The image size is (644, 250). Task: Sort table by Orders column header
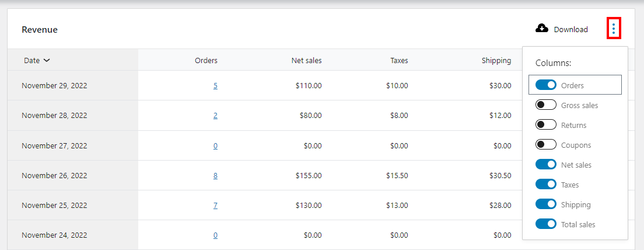click(x=206, y=60)
